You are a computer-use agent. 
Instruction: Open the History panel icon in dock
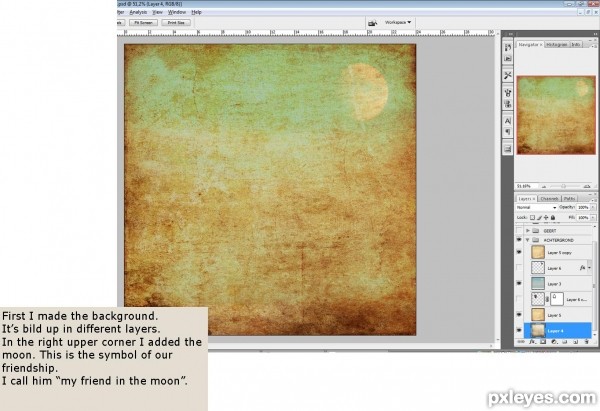pos(508,47)
